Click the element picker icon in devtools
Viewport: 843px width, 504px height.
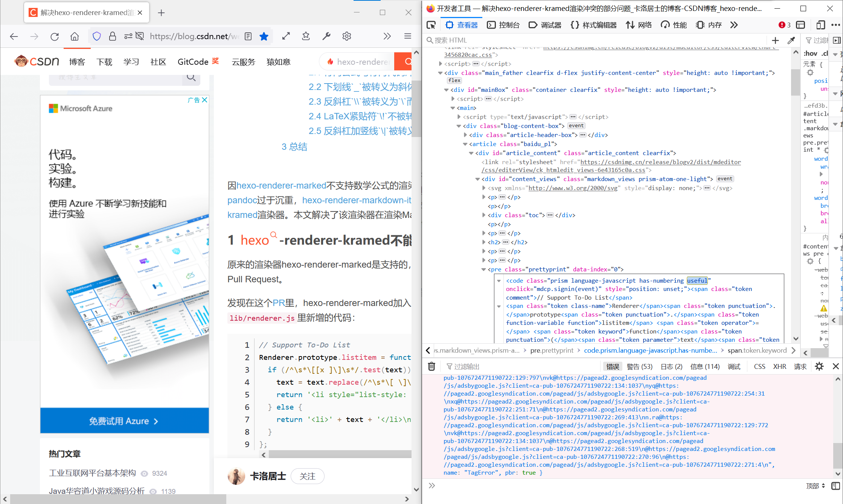[431, 25]
